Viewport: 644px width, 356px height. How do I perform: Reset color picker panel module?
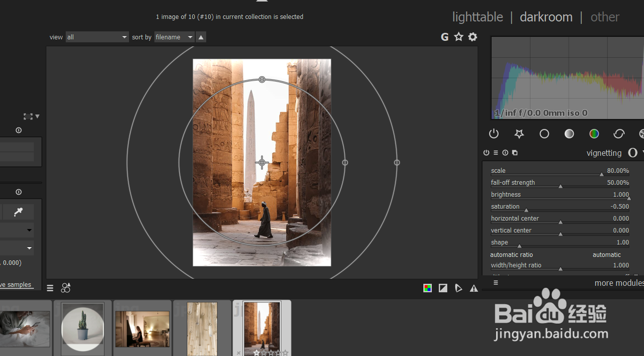(18, 192)
